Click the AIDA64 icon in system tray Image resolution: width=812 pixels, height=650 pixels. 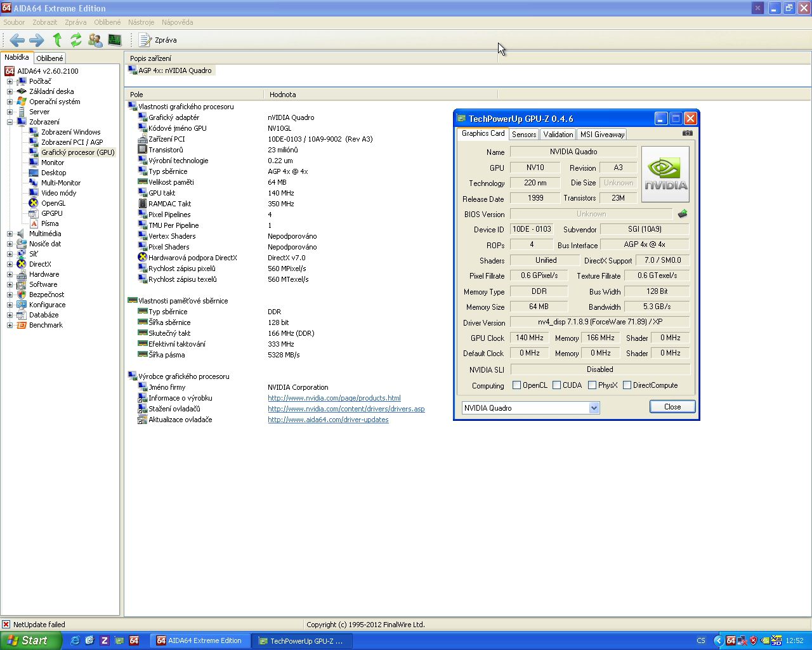[x=731, y=640]
